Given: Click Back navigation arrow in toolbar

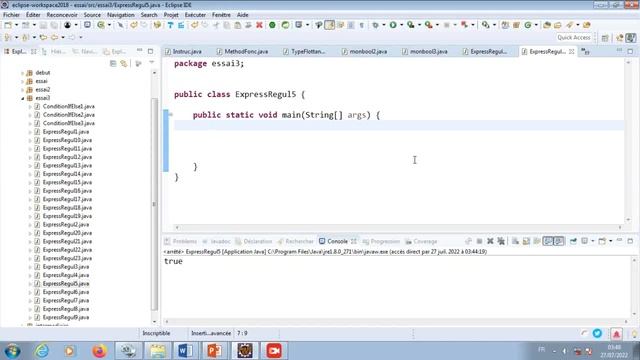Looking at the screenshot, I should point(55,38).
